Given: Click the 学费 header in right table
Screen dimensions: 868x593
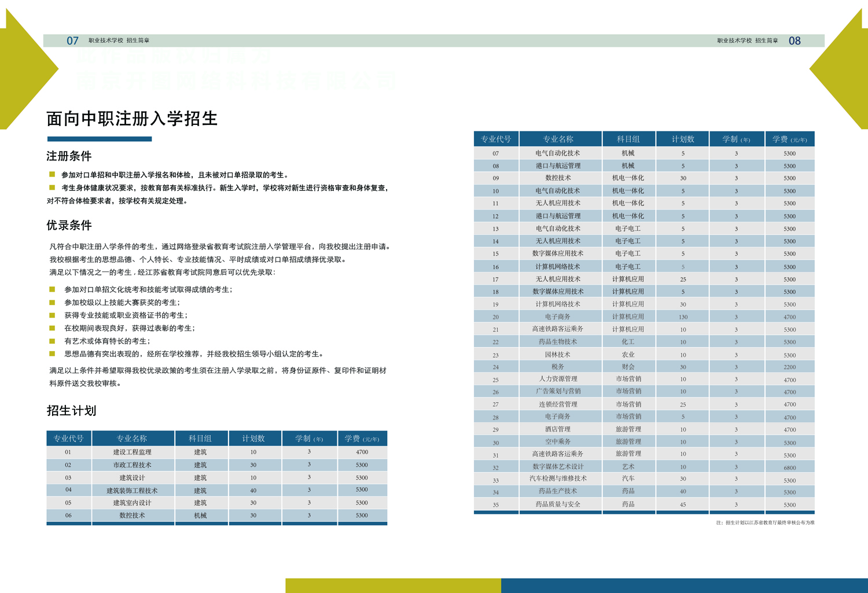Looking at the screenshot, I should 790,139.
